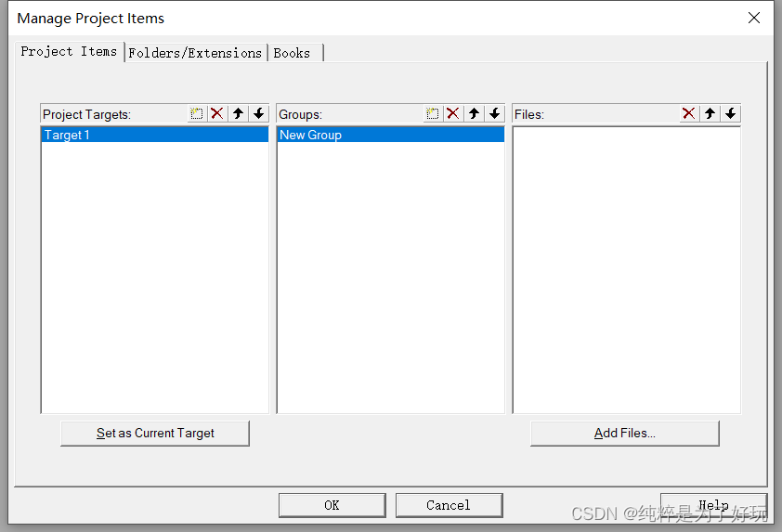
Task: Click inside the empty Files list
Action: (x=626, y=270)
